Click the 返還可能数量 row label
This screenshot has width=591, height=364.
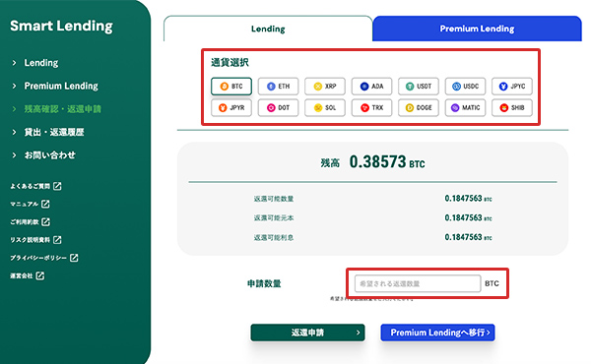274,199
